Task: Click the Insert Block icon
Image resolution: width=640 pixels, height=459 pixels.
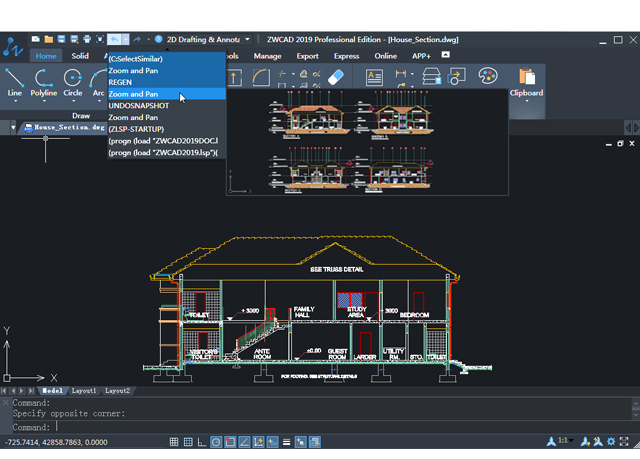Action: pos(456,76)
